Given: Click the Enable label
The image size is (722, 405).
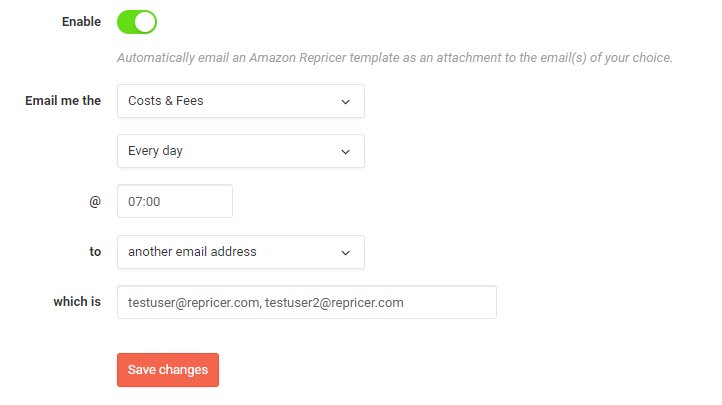Looking at the screenshot, I should tap(81, 21).
